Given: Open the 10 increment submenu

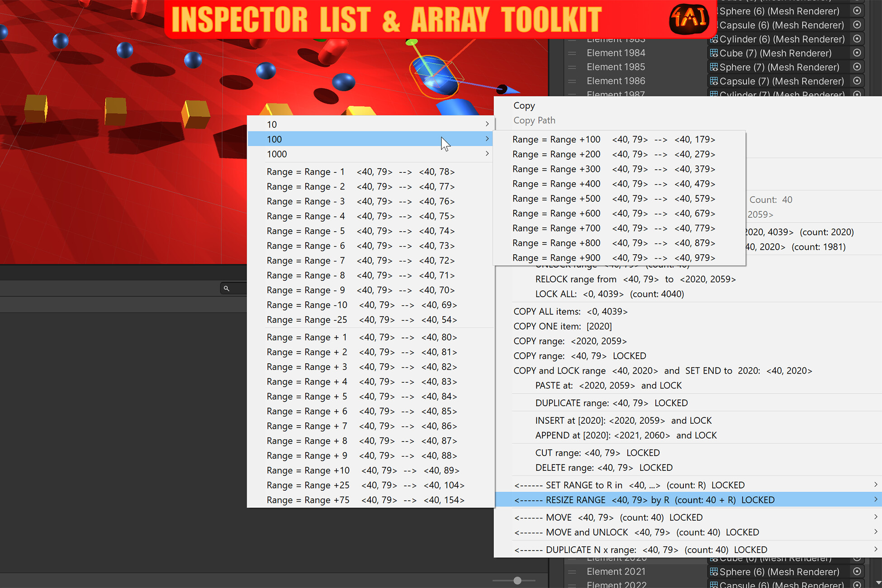Looking at the screenshot, I should pyautogui.click(x=370, y=124).
